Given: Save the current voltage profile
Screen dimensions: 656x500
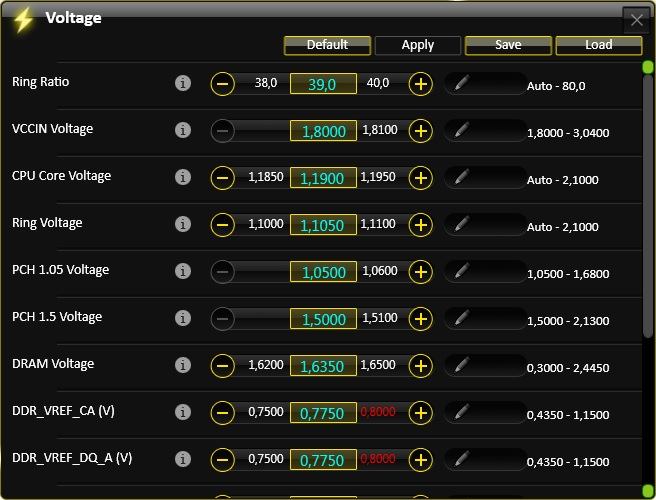Looking at the screenshot, I should click(508, 45).
